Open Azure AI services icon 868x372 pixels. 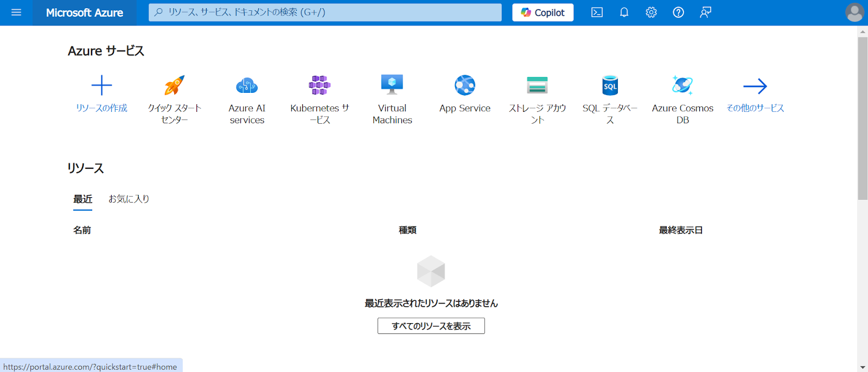(x=247, y=85)
